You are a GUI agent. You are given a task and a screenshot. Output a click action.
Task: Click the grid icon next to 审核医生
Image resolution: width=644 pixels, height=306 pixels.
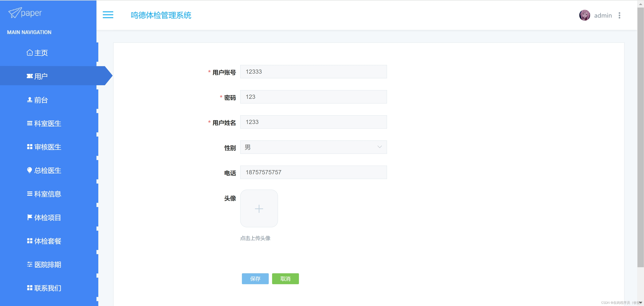pos(30,147)
